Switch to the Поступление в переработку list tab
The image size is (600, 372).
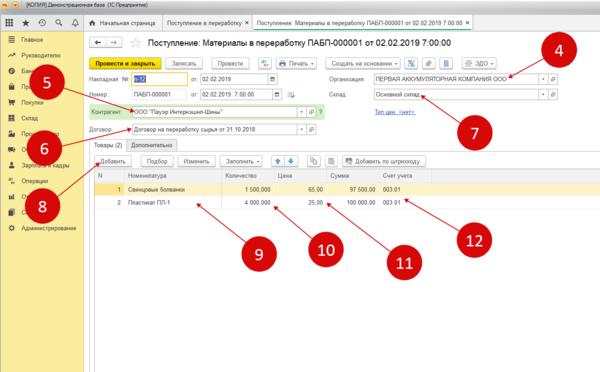(204, 23)
